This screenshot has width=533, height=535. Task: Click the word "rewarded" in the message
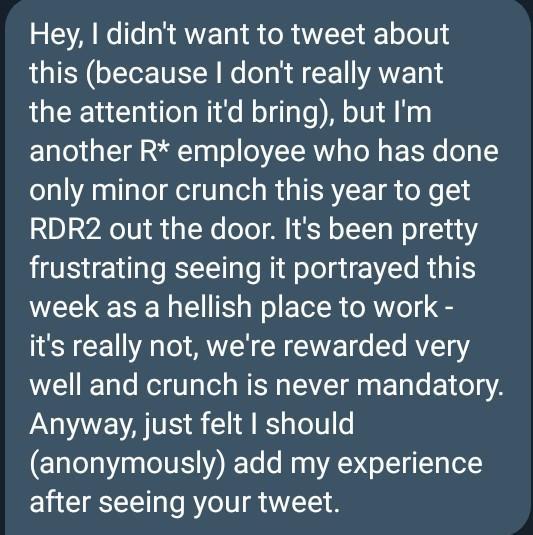(x=345, y=346)
